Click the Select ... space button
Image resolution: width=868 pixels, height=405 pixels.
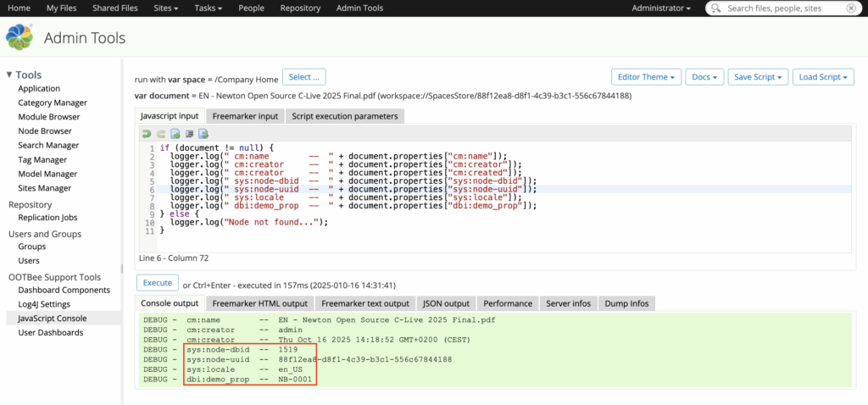click(x=303, y=77)
